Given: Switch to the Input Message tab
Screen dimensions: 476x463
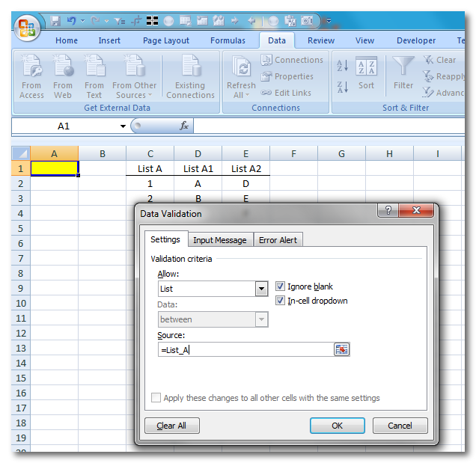Looking at the screenshot, I should [x=219, y=240].
